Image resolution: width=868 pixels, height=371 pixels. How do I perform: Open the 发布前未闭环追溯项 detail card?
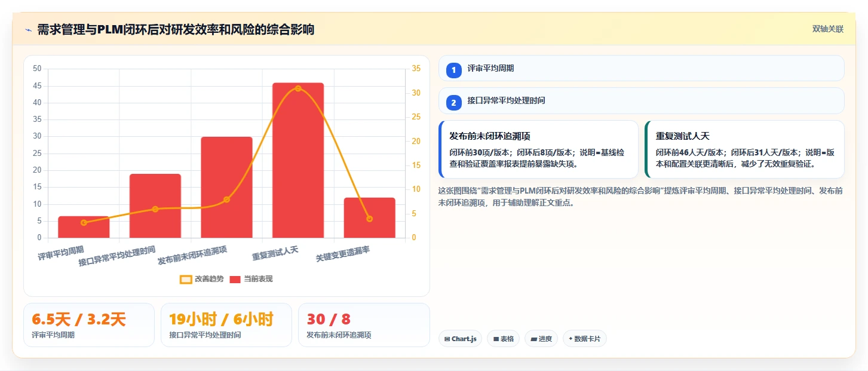tap(538, 149)
